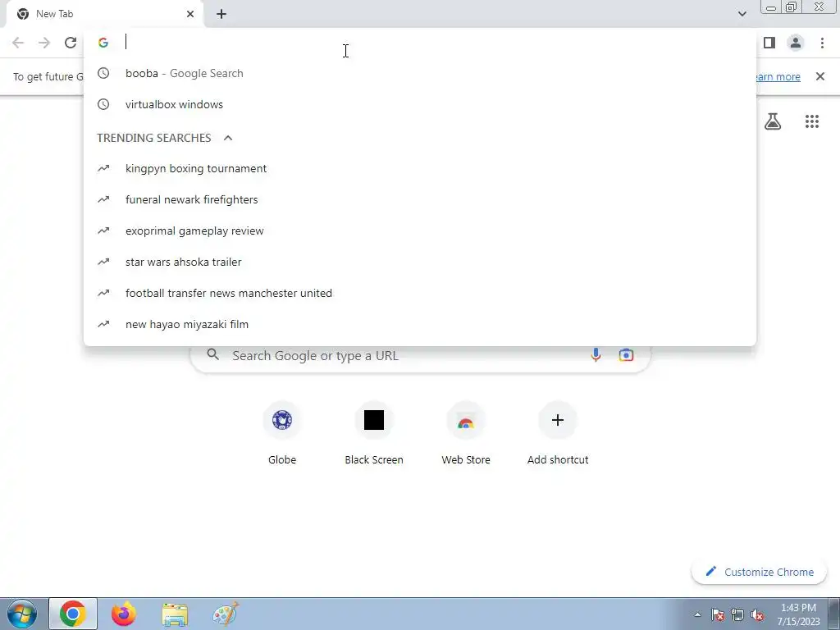Open the Action Center flag icon
Screen dimensions: 840x630
[x=718, y=615]
